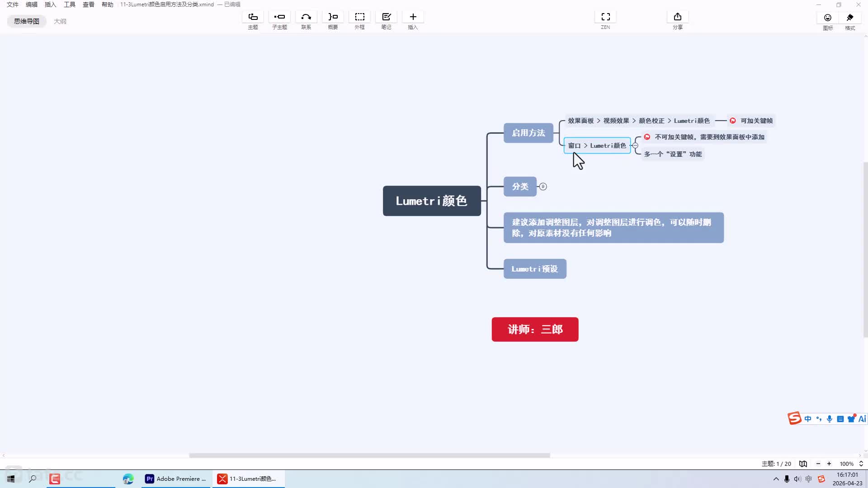This screenshot has width=868, height=488.
Task: Open the taskbar search magnifier
Action: (x=33, y=479)
